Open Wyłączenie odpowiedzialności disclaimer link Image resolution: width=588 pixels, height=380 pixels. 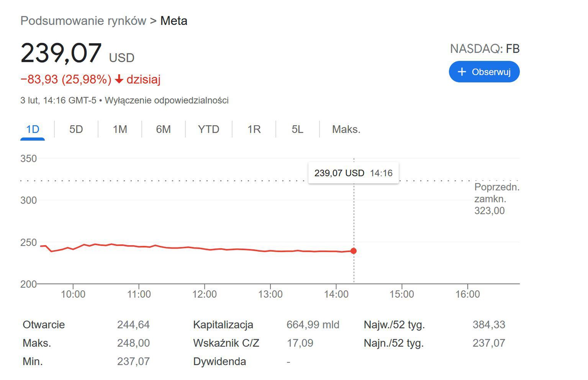(167, 100)
